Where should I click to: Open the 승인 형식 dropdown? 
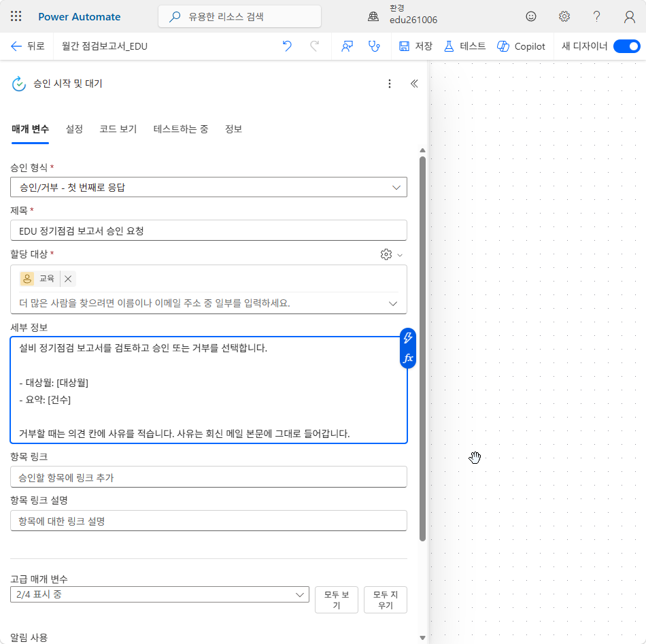click(209, 188)
